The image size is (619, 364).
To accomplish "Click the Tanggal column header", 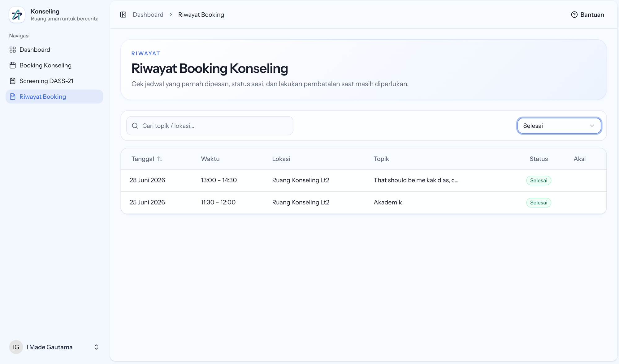I will (143, 159).
